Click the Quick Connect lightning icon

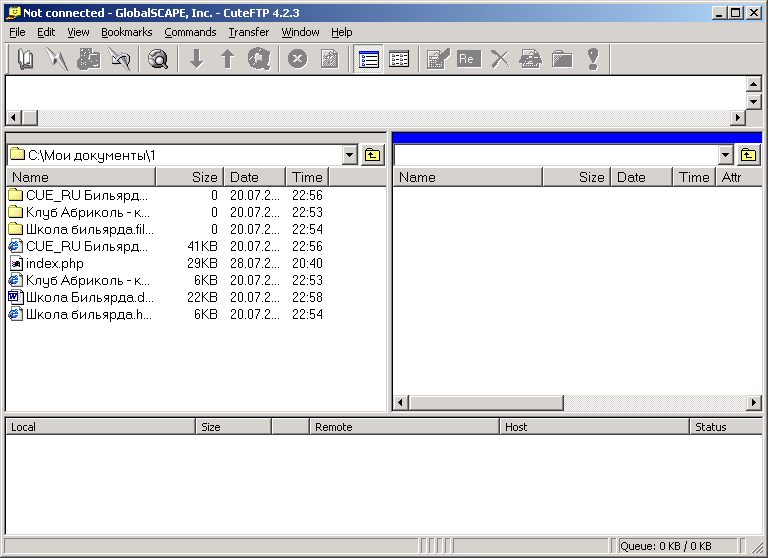pyautogui.click(x=57, y=59)
